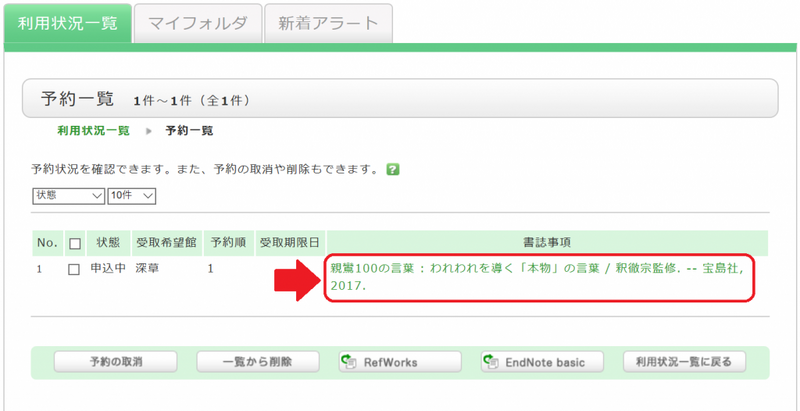Click the 受取希望館 column header

point(166,243)
